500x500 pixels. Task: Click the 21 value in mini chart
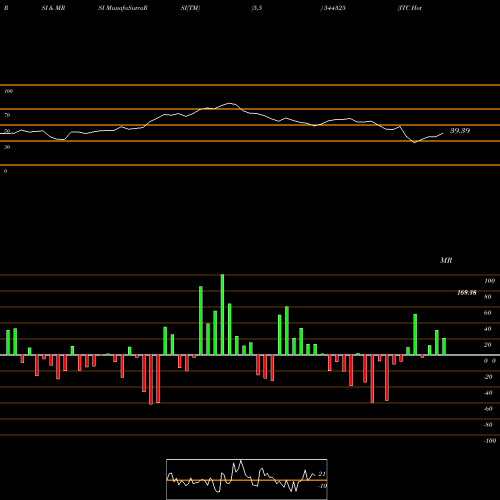322,474
